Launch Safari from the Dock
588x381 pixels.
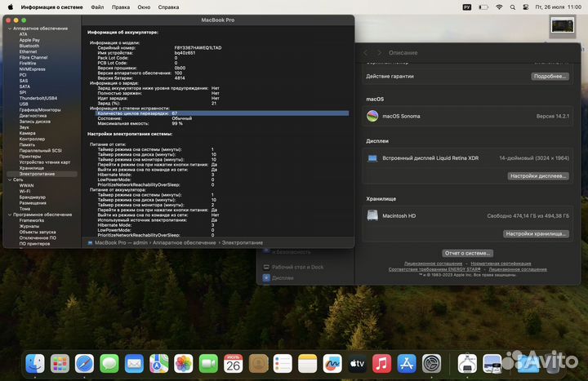[84, 363]
